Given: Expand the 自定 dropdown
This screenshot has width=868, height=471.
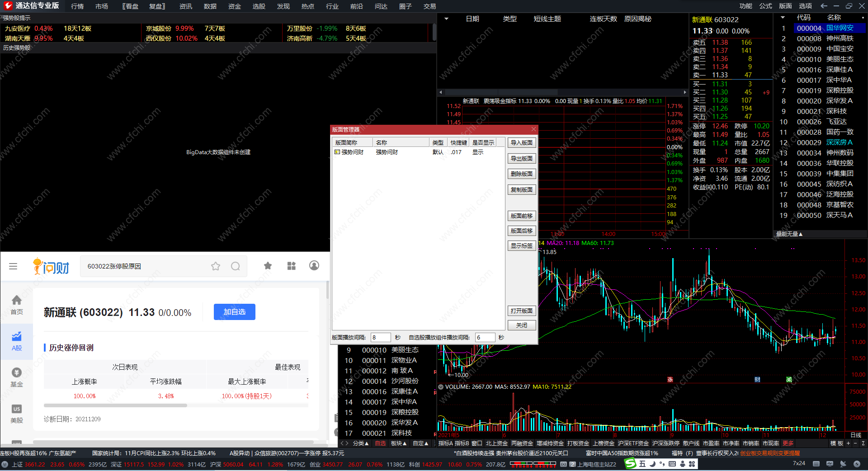Looking at the screenshot, I should (421, 443).
